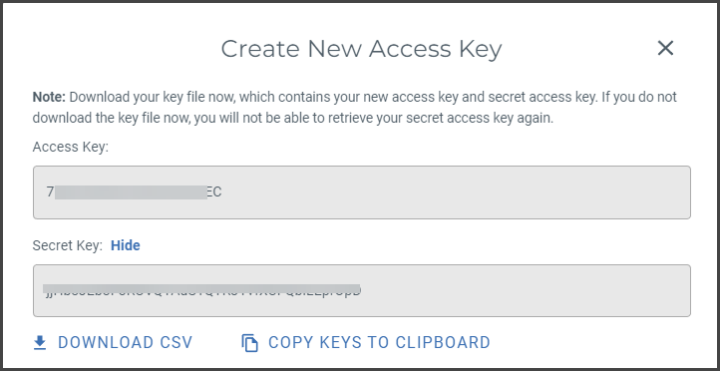Click the Secret Key label
The image size is (720, 371).
[x=68, y=246]
